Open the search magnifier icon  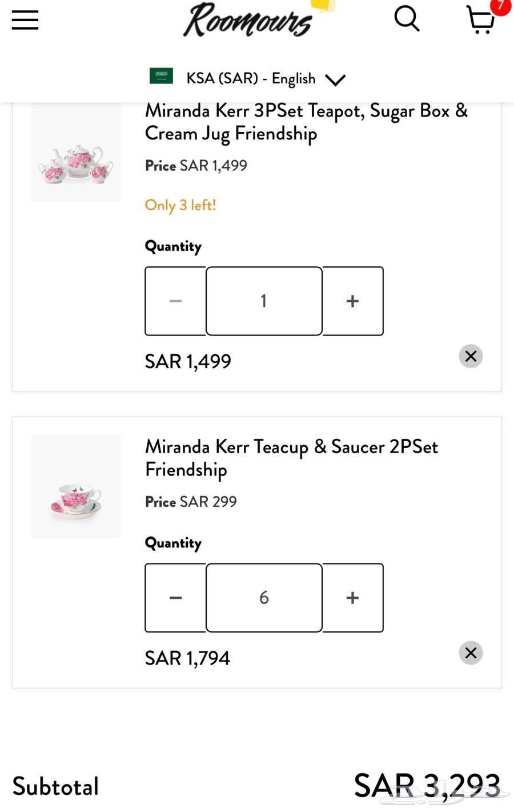tap(407, 19)
